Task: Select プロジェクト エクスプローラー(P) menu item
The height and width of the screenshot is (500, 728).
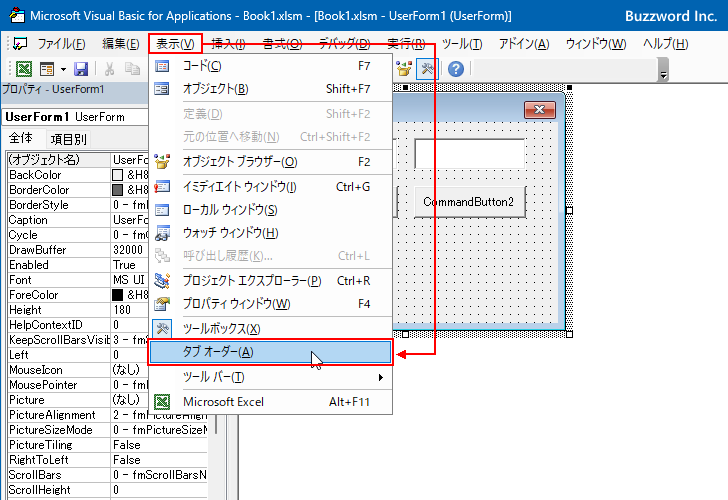Action: click(x=271, y=281)
